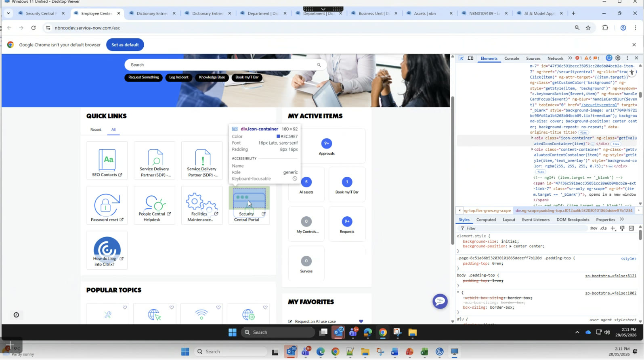Open the Password reset quick link
The width and height of the screenshot is (644, 360).
(x=107, y=205)
